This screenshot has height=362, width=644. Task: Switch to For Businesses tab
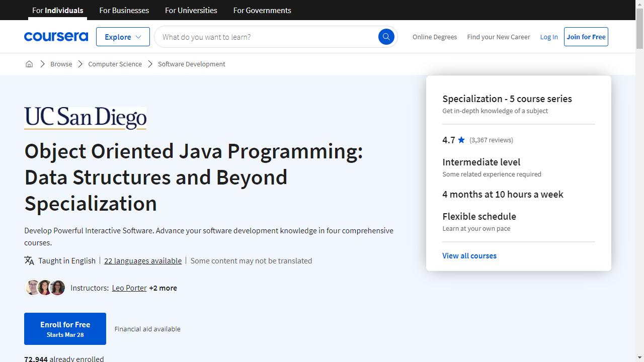coord(124,10)
